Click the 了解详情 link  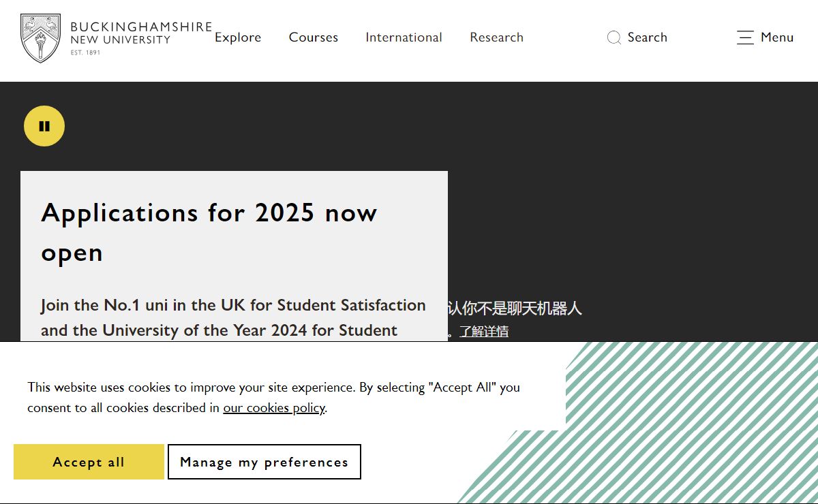click(x=484, y=332)
